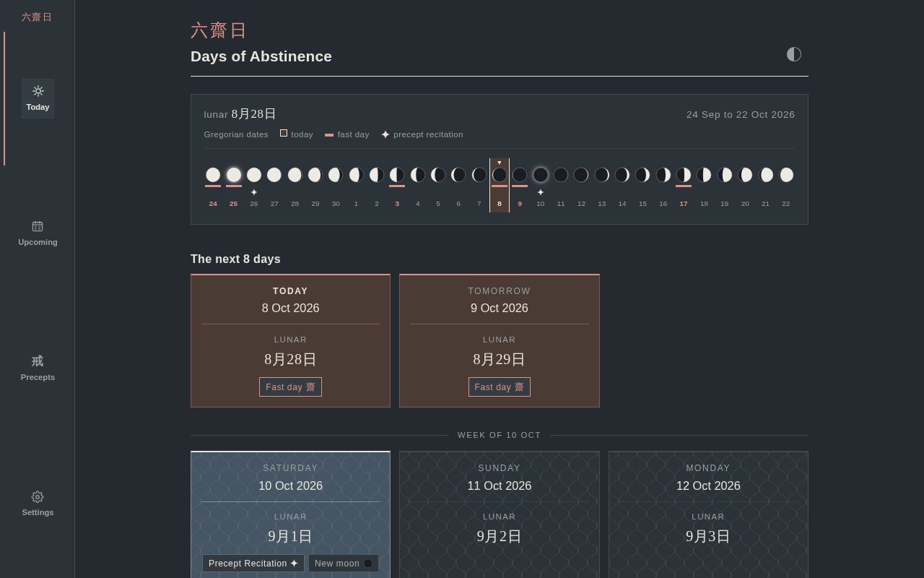Toggle the dark/light theme half-circle icon

pyautogui.click(x=794, y=54)
